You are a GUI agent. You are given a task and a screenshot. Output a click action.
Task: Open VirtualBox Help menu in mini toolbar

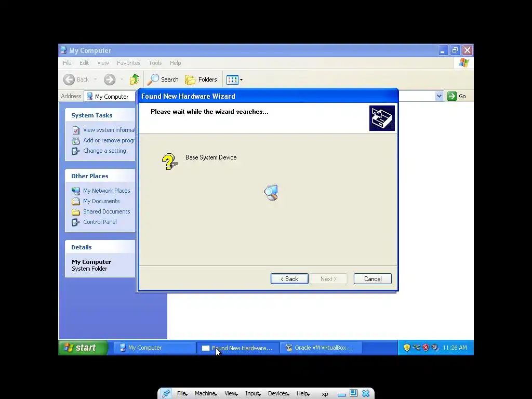(303, 394)
